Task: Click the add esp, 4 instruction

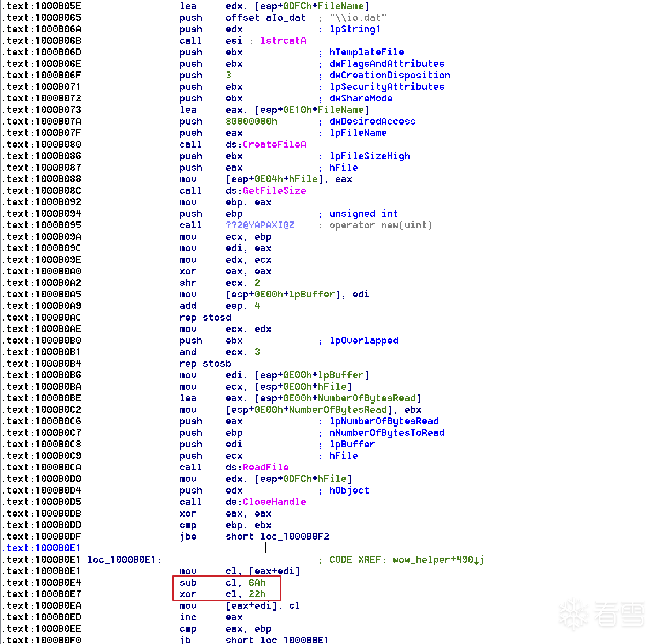Action: 220,306
